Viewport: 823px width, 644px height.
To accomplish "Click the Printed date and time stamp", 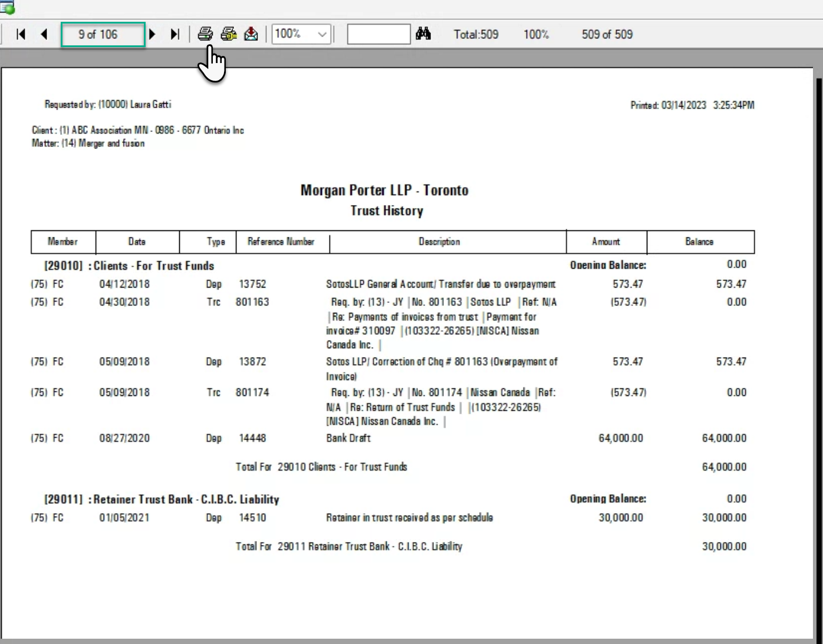I will click(693, 105).
